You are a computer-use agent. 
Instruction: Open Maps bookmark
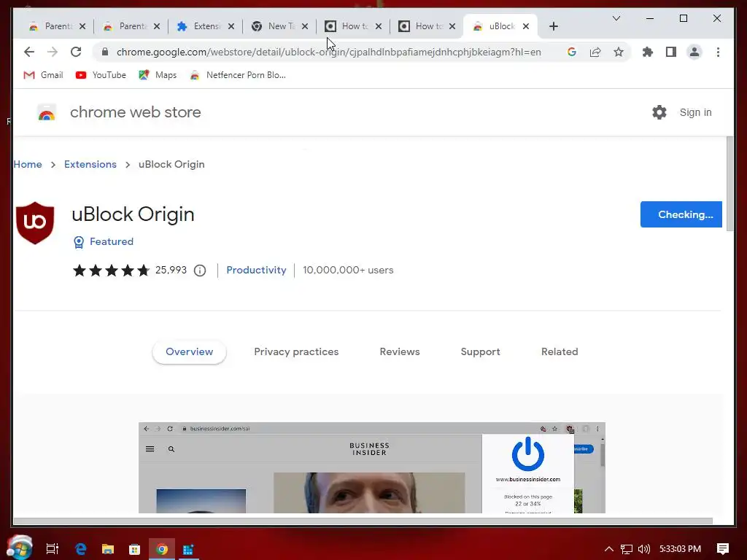[158, 75]
